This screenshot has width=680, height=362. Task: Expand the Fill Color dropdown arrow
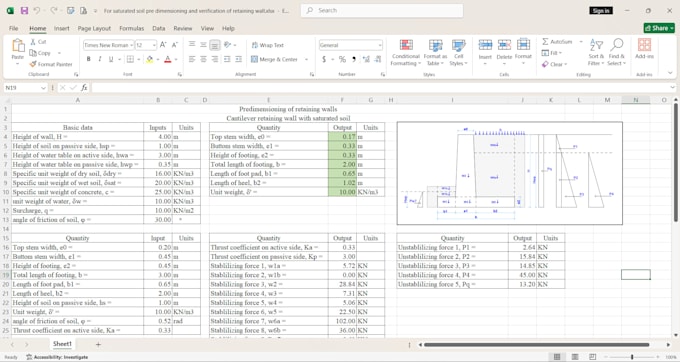coord(157,59)
